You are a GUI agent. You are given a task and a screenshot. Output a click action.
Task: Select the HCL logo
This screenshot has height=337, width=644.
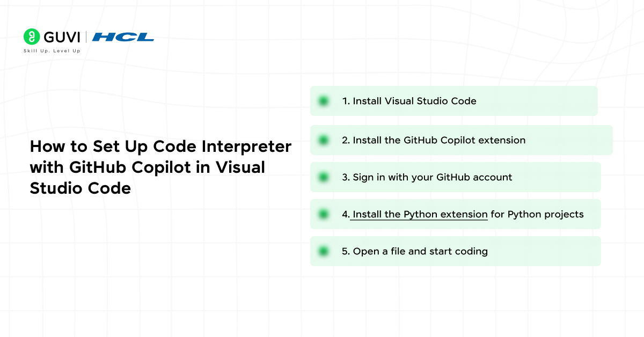[x=123, y=37]
